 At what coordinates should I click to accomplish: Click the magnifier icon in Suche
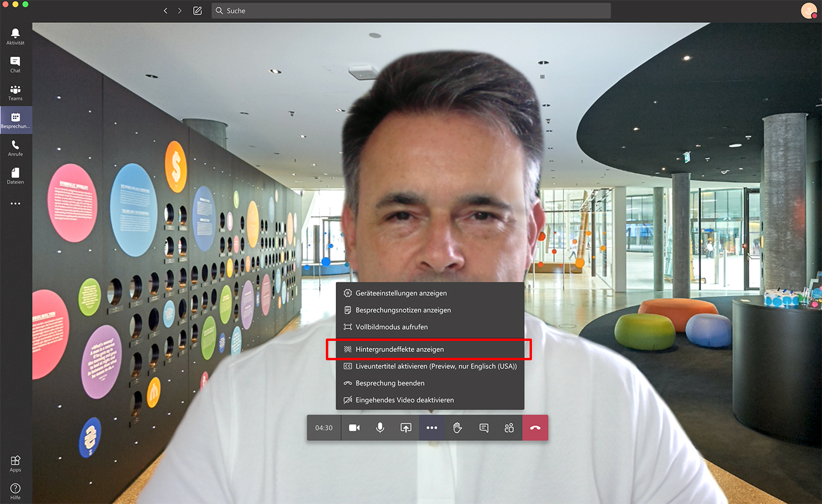[x=219, y=11]
